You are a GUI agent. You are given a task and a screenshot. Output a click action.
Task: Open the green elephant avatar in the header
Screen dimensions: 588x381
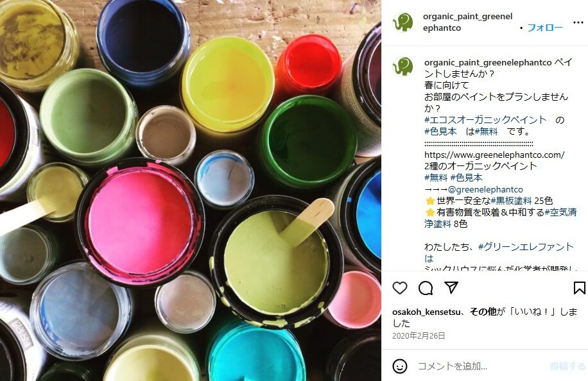coord(403,22)
